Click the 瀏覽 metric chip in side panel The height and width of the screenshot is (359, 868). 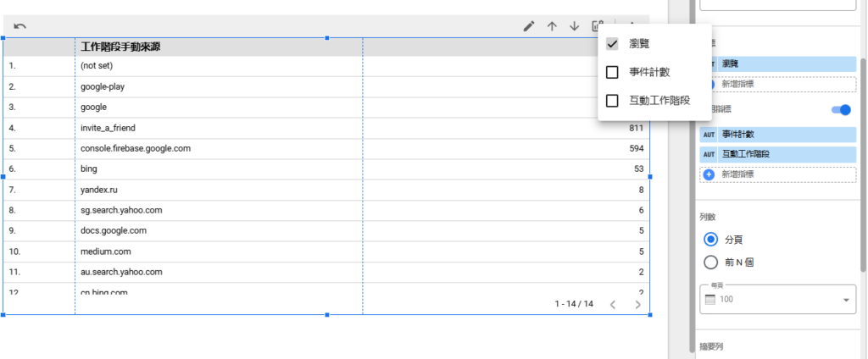pyautogui.click(x=777, y=64)
